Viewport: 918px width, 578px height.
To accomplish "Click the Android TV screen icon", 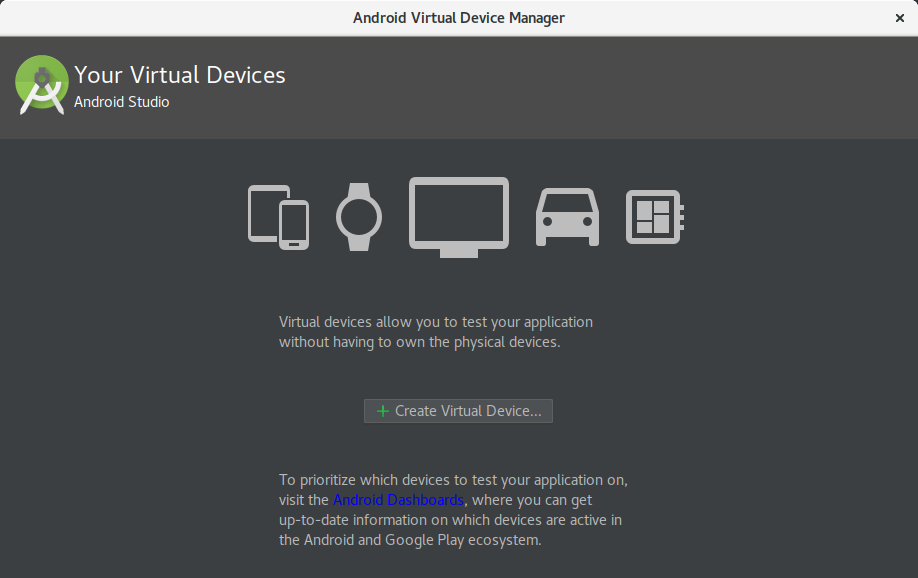I will pyautogui.click(x=459, y=217).
